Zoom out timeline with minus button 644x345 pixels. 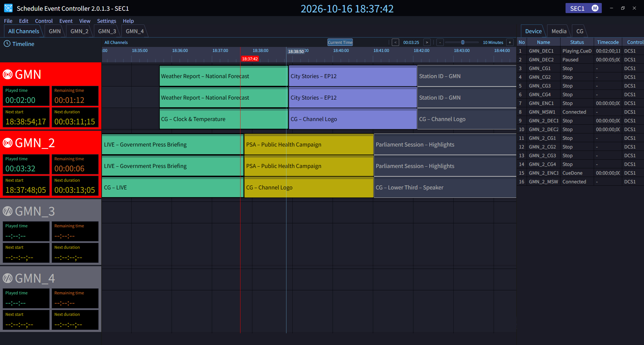click(x=440, y=42)
